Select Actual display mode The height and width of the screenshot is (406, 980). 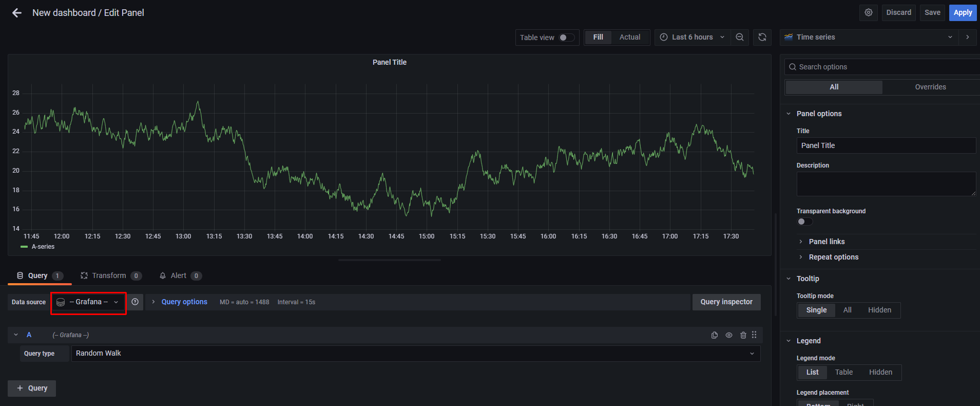[630, 38]
